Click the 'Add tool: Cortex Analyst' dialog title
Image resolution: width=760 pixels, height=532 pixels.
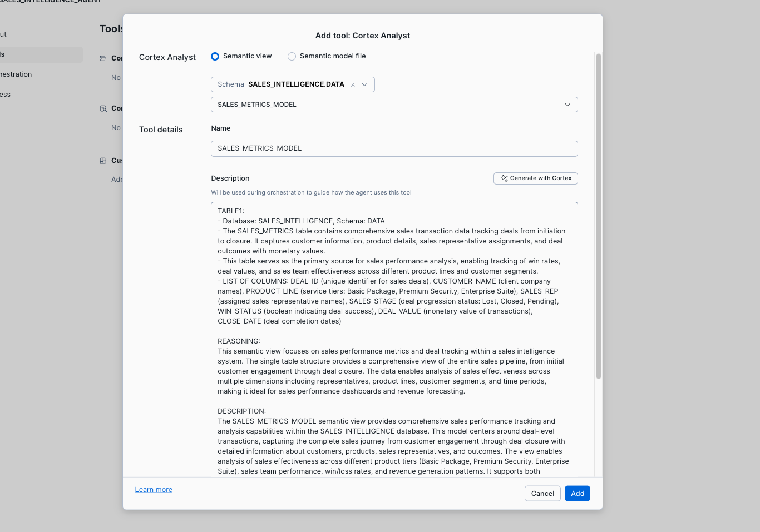363,36
